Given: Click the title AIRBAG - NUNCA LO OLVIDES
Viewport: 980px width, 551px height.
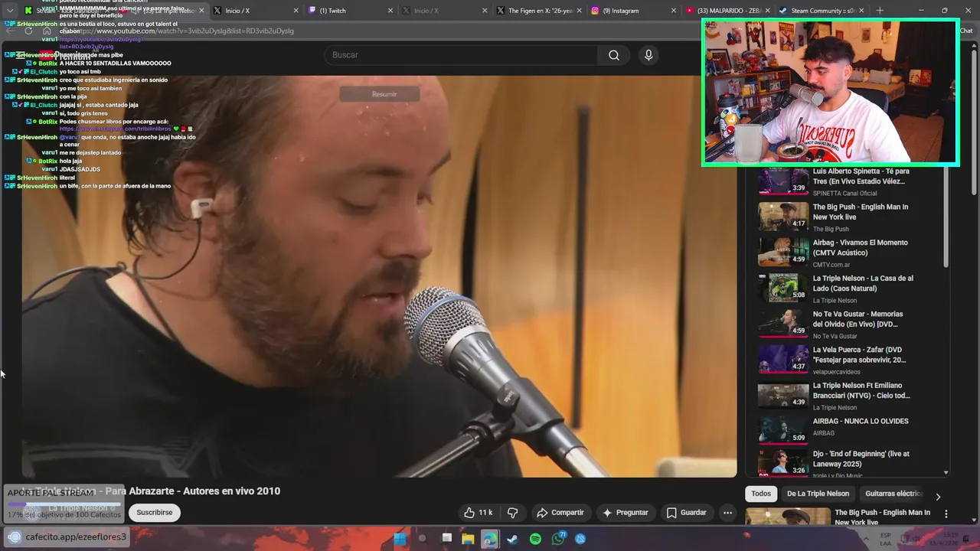Looking at the screenshot, I should pos(861,421).
